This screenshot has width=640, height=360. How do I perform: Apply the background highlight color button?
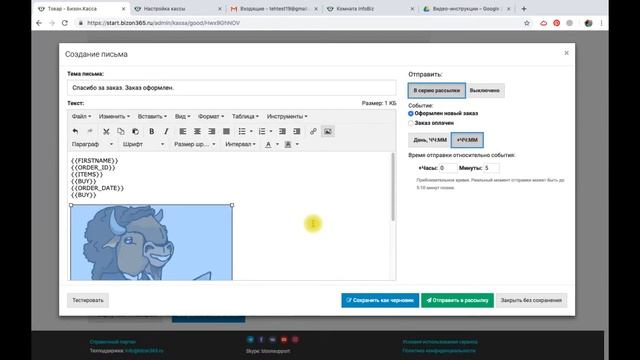pyautogui.click(x=288, y=144)
